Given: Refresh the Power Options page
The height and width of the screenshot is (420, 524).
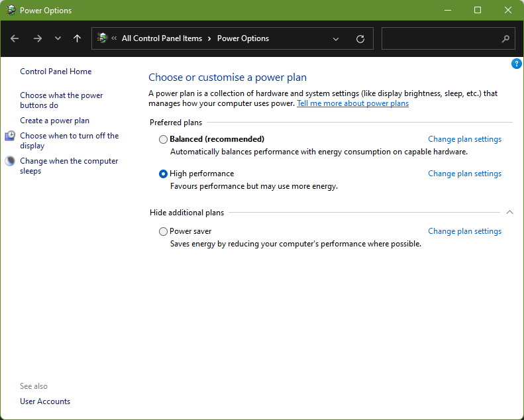Looking at the screenshot, I should 360,39.
